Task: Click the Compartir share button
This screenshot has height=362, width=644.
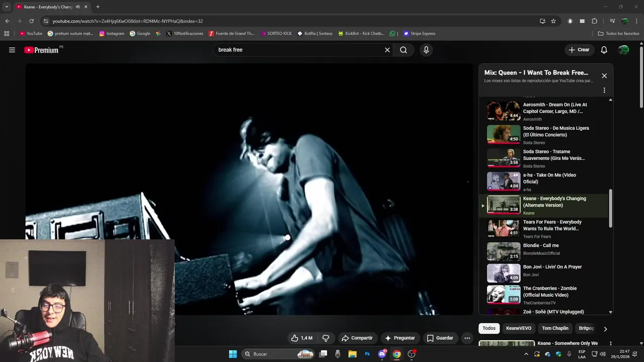Action: point(357,338)
